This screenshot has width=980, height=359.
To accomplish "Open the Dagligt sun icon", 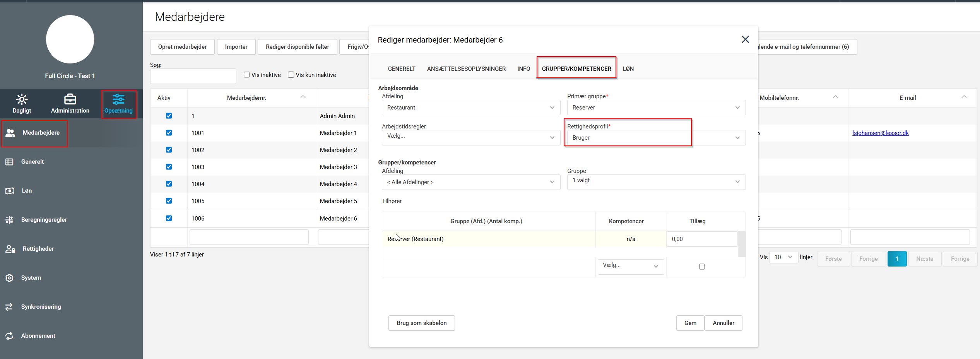I will click(x=22, y=99).
